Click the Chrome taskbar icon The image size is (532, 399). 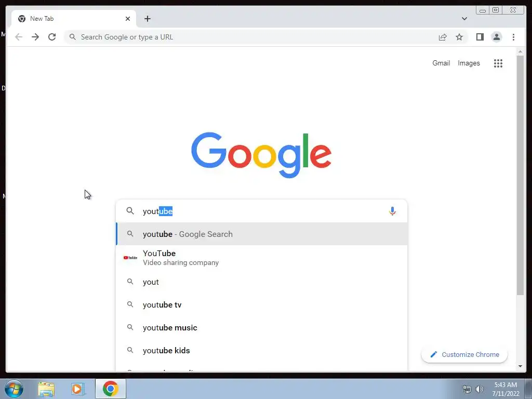(110, 389)
